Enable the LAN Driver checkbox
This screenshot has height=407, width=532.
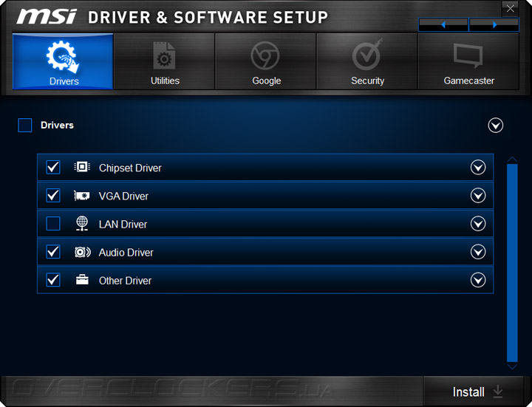53,224
